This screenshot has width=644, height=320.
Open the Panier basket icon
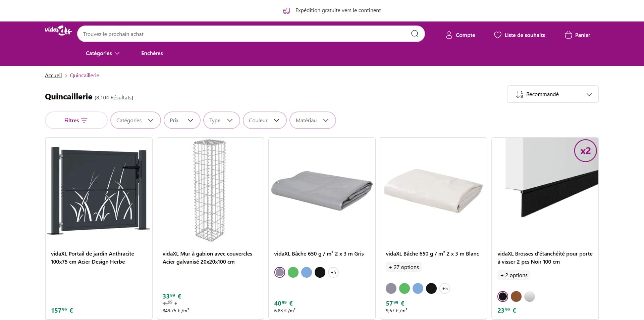[568, 35]
